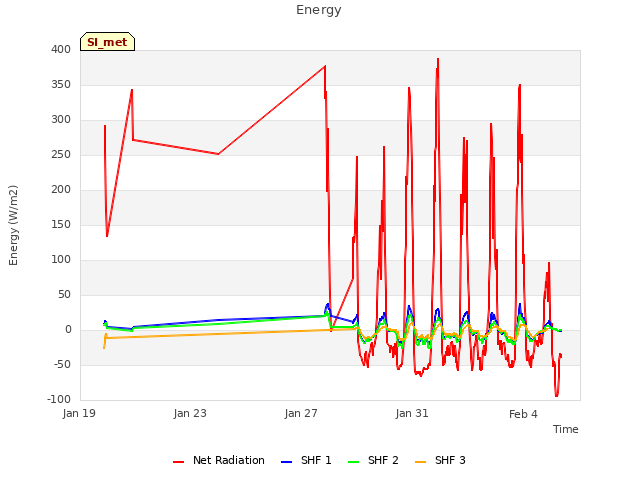Click the '300' y-axis label
Viewport: 640px width, 480px height.
(61, 120)
